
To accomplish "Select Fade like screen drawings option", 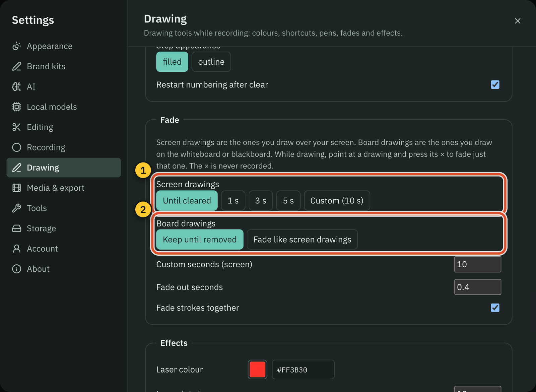I will (302, 240).
